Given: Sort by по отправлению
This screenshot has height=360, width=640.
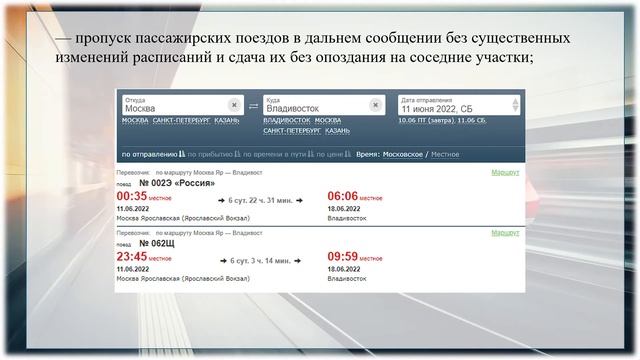Looking at the screenshot, I should point(153,154).
